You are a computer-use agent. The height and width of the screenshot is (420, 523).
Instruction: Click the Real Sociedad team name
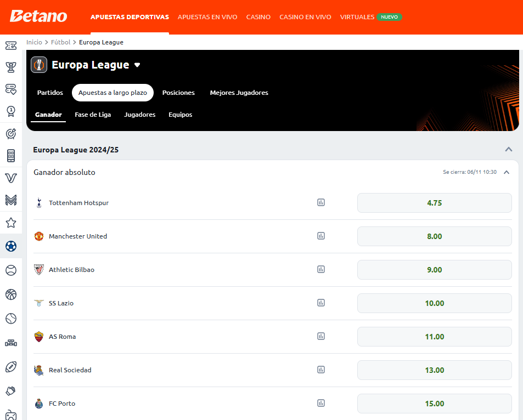[x=70, y=370]
